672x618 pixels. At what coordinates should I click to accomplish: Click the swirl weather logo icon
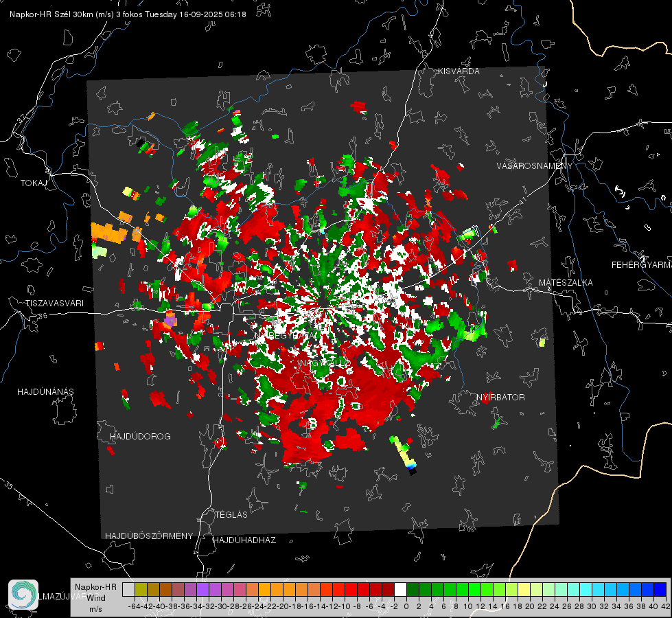point(23,595)
